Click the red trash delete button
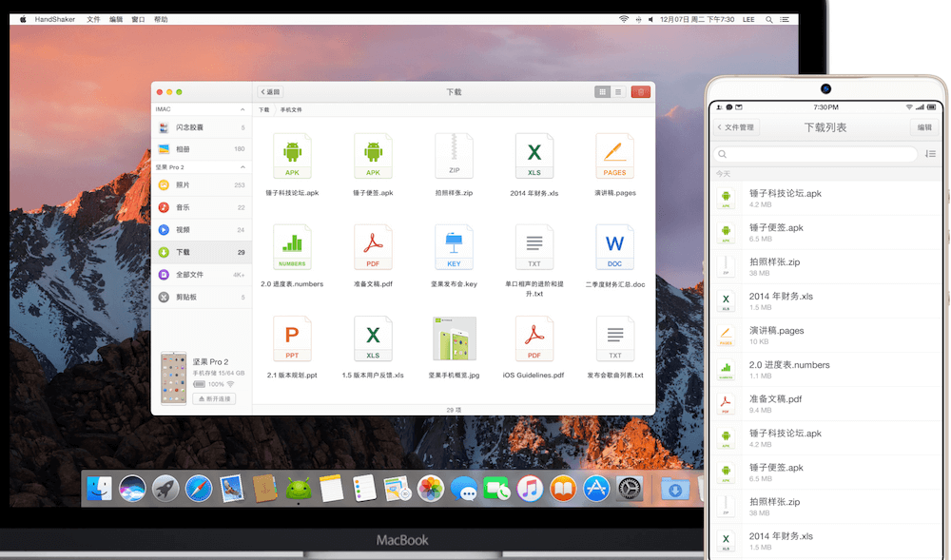Viewport: 951px width, 560px height. (x=640, y=92)
